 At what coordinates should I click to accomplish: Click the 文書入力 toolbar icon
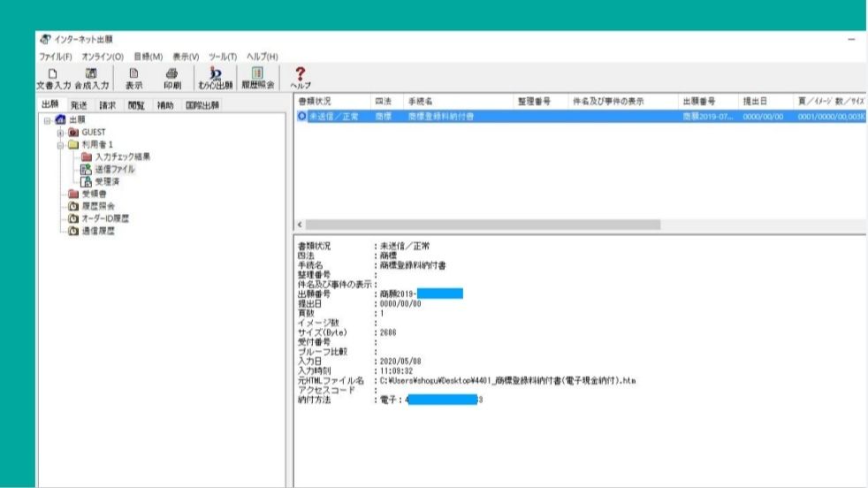point(53,78)
